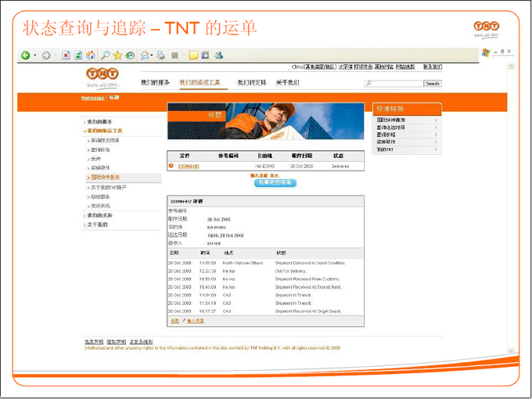Click the "Delivered" status cell
This screenshot has width=532, height=399.
[340, 166]
